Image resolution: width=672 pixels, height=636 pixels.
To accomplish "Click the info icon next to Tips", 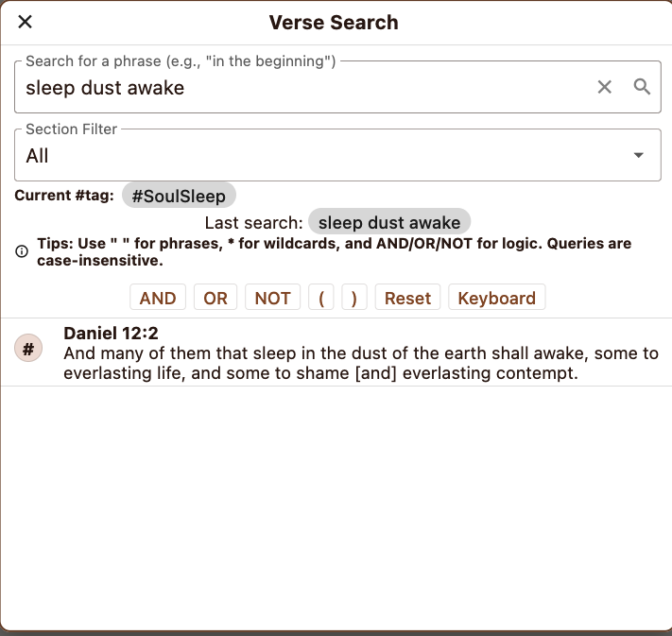I will (22, 251).
